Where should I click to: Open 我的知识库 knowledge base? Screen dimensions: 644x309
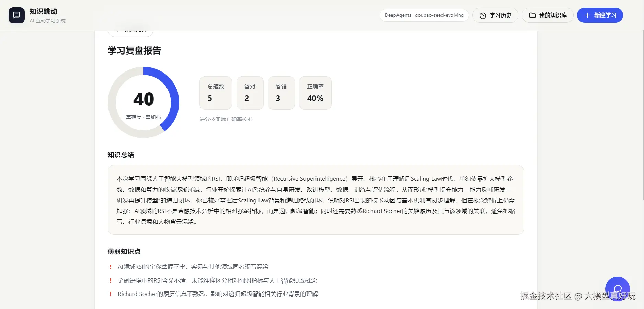tap(548, 15)
